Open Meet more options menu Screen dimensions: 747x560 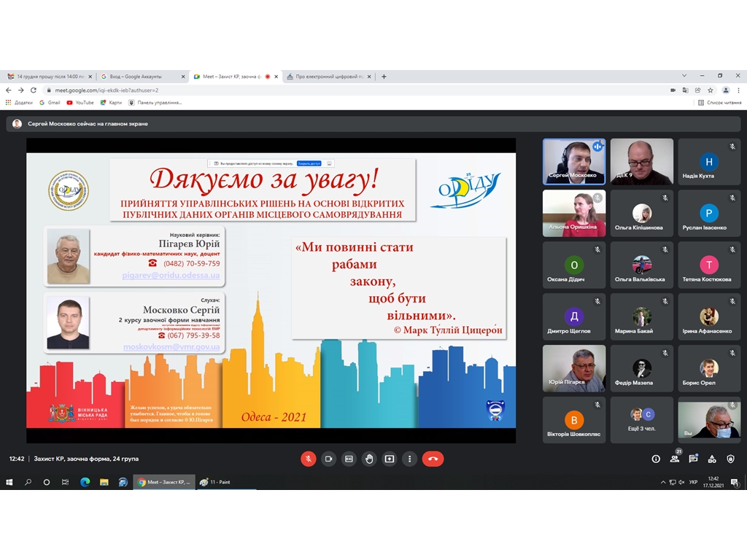point(410,459)
